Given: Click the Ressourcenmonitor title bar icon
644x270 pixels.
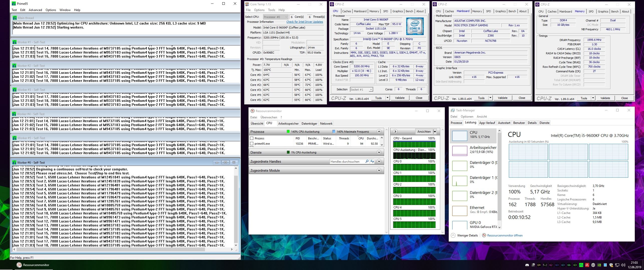Looking at the screenshot, I should pyautogui.click(x=253, y=111).
